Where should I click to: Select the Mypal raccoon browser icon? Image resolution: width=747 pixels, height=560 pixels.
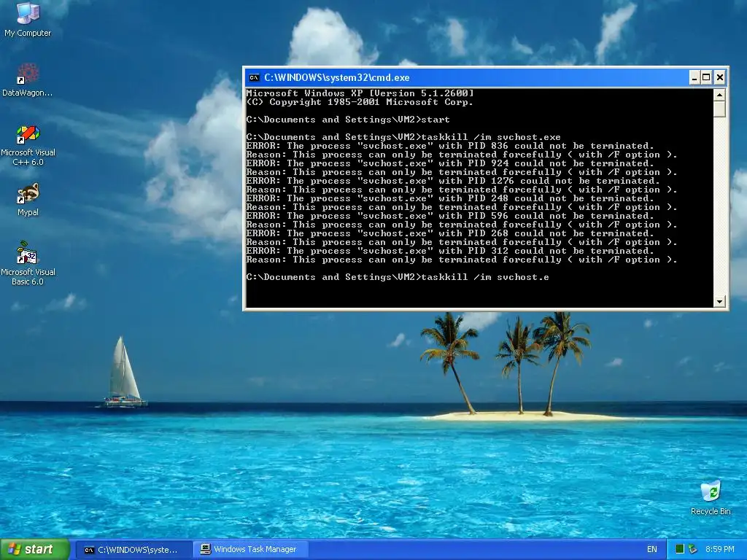point(28,200)
